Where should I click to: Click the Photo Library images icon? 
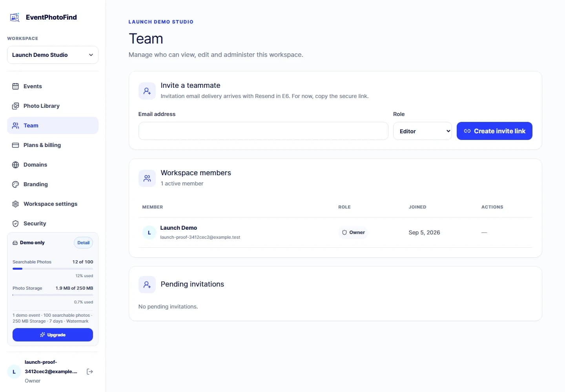pos(16,106)
